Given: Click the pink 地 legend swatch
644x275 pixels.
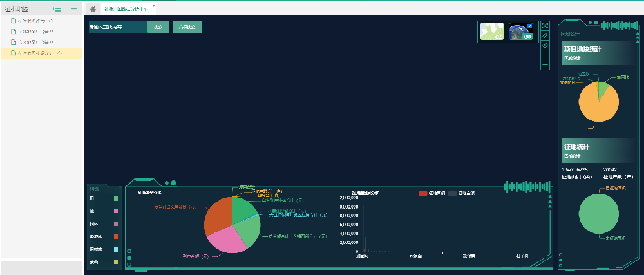Looking at the screenshot, I should [116, 211].
